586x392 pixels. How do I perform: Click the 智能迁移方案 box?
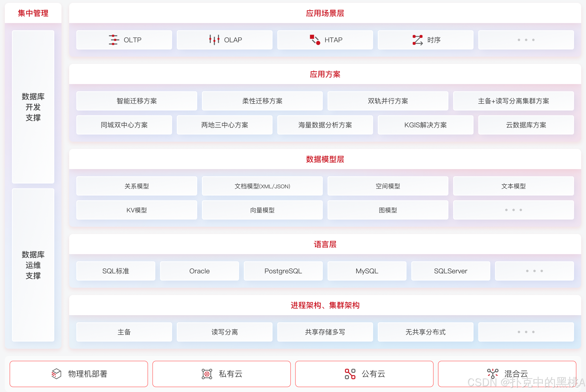137,101
